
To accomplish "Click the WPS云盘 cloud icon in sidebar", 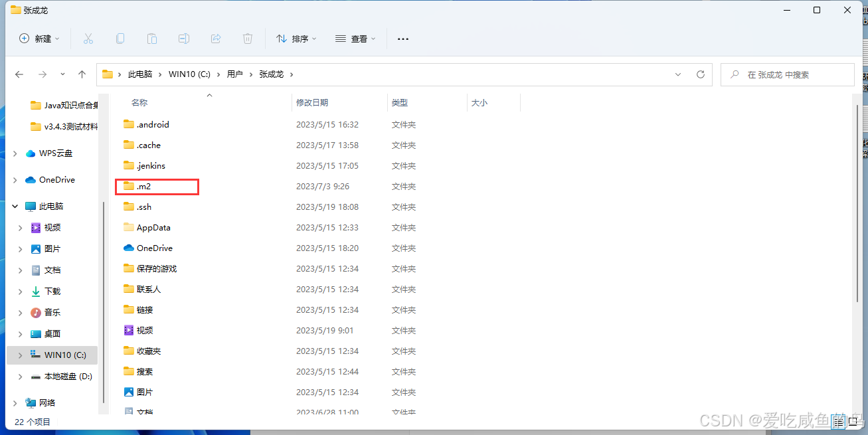I will tap(31, 153).
